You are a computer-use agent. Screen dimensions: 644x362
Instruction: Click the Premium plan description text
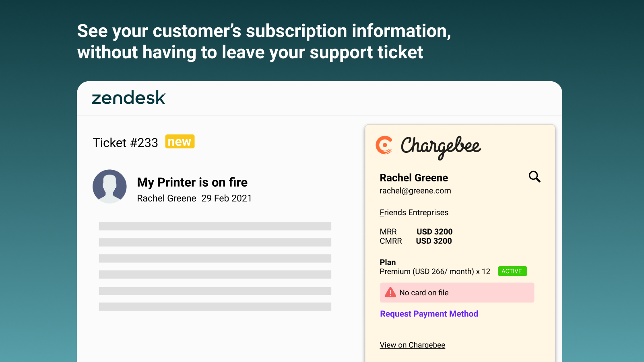pos(435,271)
